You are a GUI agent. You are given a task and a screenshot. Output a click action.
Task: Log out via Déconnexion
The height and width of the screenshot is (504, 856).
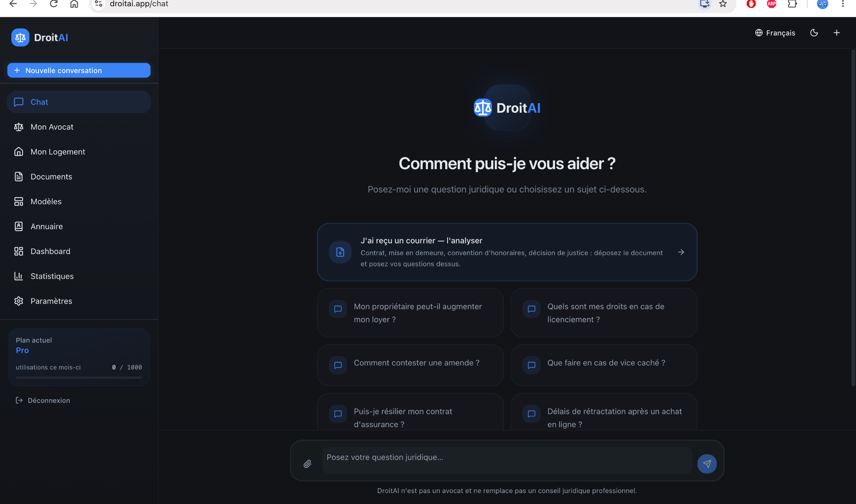pos(43,400)
